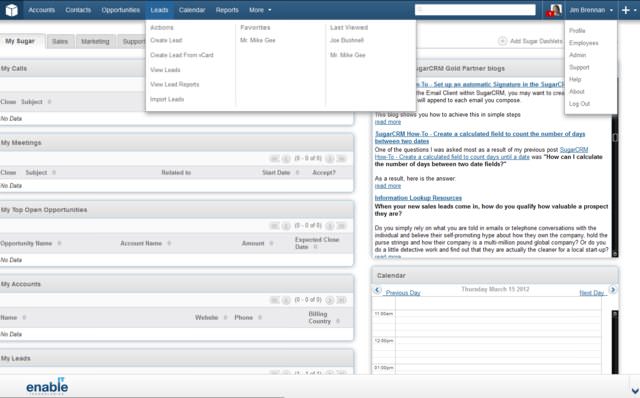Open last viewed Mr. Mike Gee
Screen dimensions: 640x398
pos(348,55)
